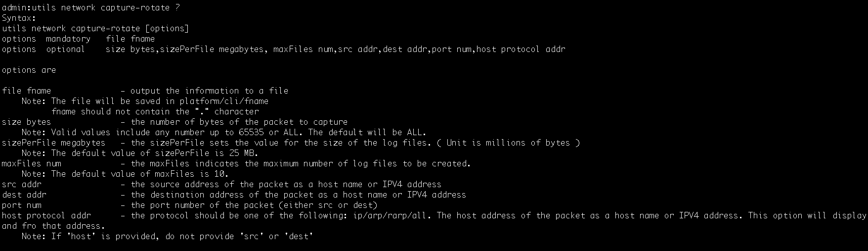Click 'output the information to a file' description
The width and height of the screenshot is (868, 251).
[209, 91]
